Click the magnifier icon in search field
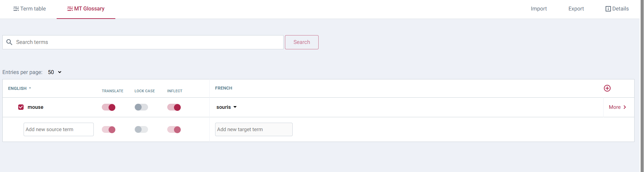 [9, 42]
